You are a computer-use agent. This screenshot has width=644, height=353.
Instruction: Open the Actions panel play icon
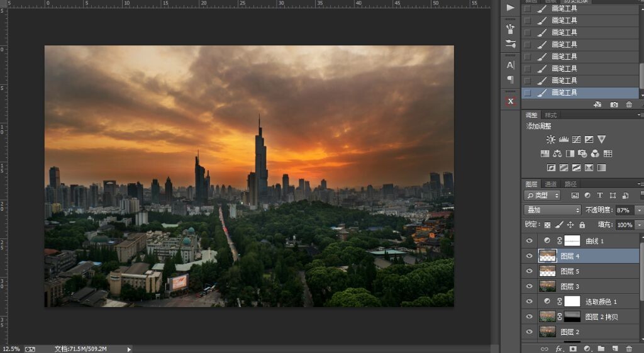pos(510,8)
